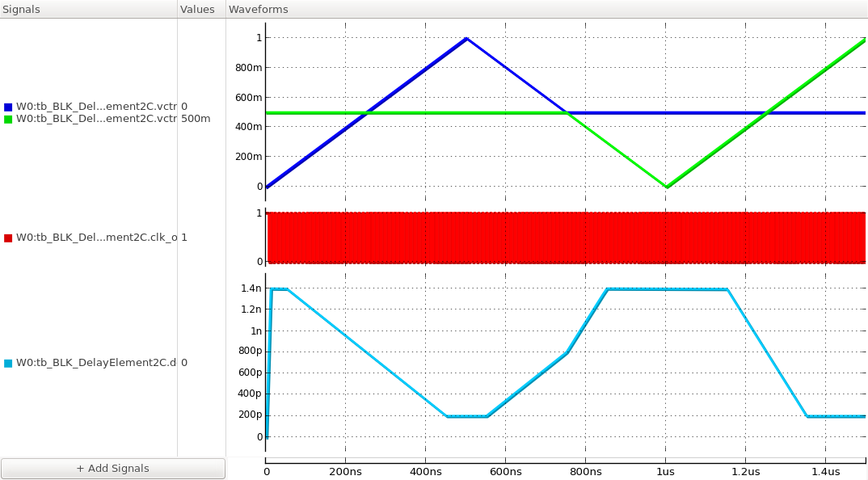Select the clk_o signal name
This screenshot has width=868, height=480.
(x=94, y=238)
